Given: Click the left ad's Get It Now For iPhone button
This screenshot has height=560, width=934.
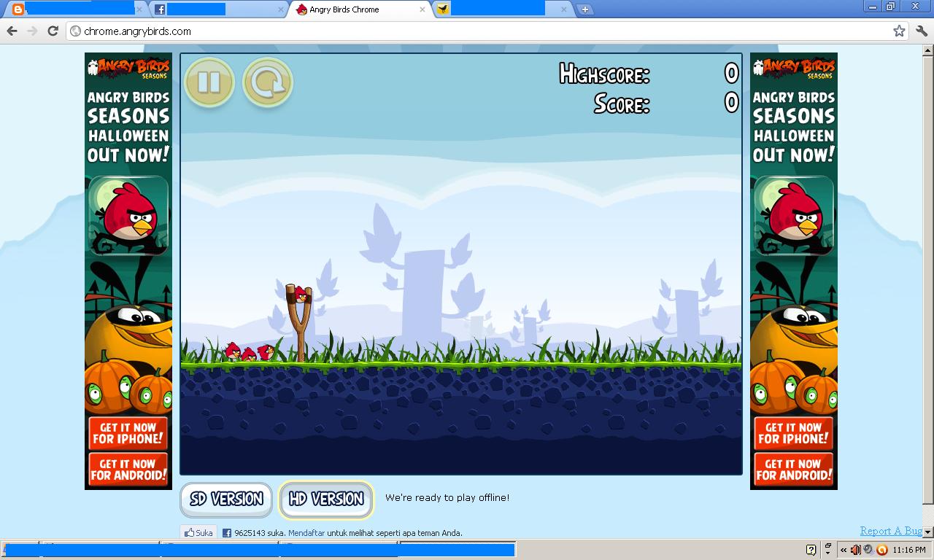Looking at the screenshot, I should click(x=128, y=433).
